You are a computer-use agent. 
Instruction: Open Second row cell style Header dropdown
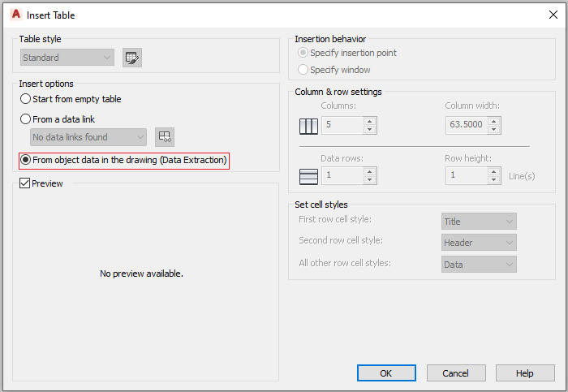pos(479,243)
